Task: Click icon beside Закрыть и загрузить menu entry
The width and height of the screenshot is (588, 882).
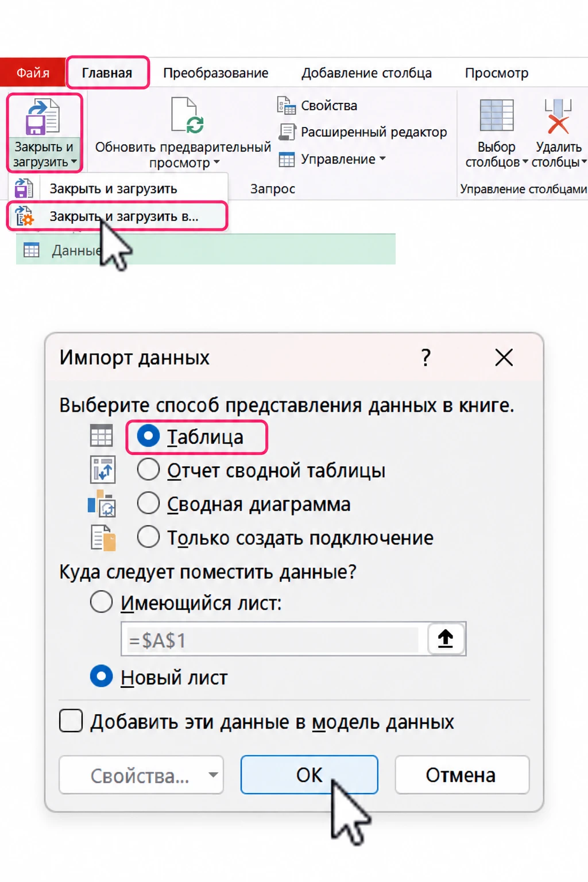Action: pos(24,188)
